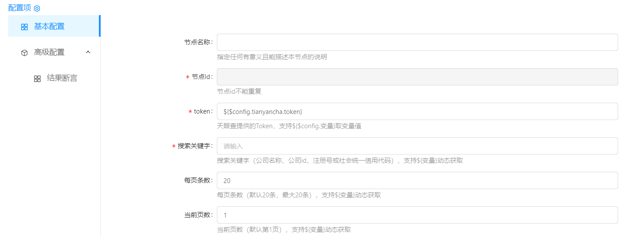Viewport: 644px width, 237px height.
Task: Click the grid icon next to 基本配置
Action: pyautogui.click(x=24, y=27)
